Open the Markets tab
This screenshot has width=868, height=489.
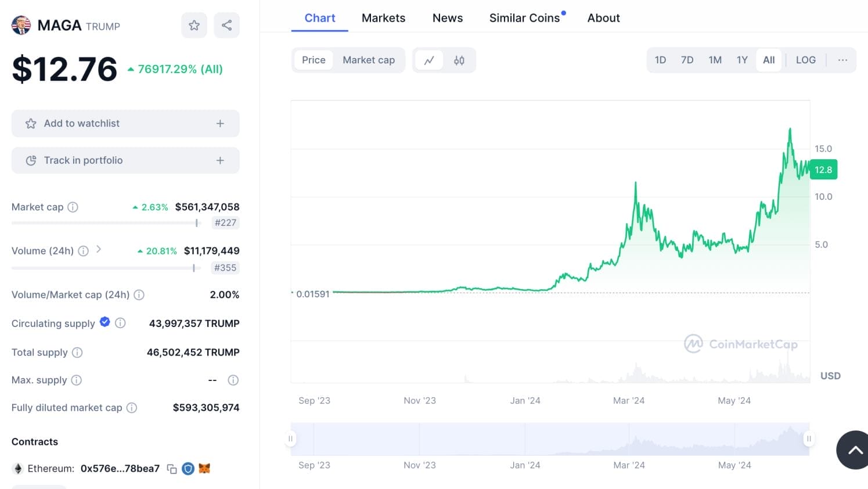(383, 18)
